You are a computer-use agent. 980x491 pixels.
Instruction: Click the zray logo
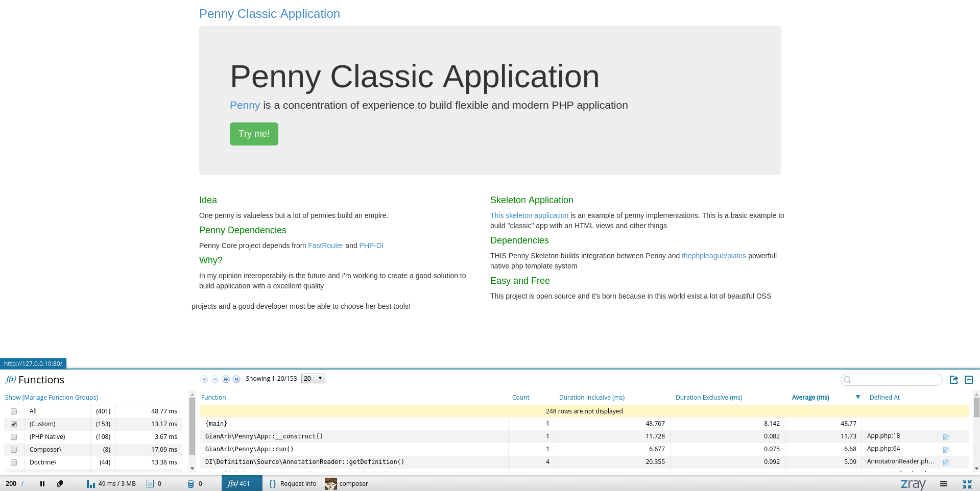tap(913, 484)
